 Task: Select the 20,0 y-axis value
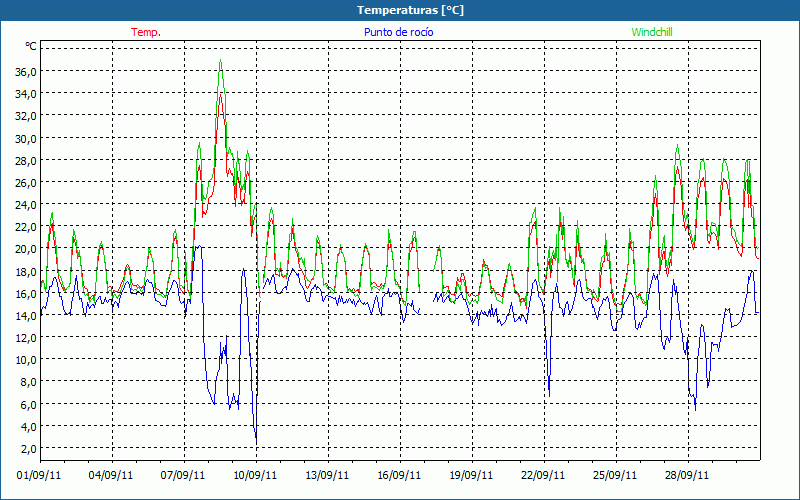point(26,249)
